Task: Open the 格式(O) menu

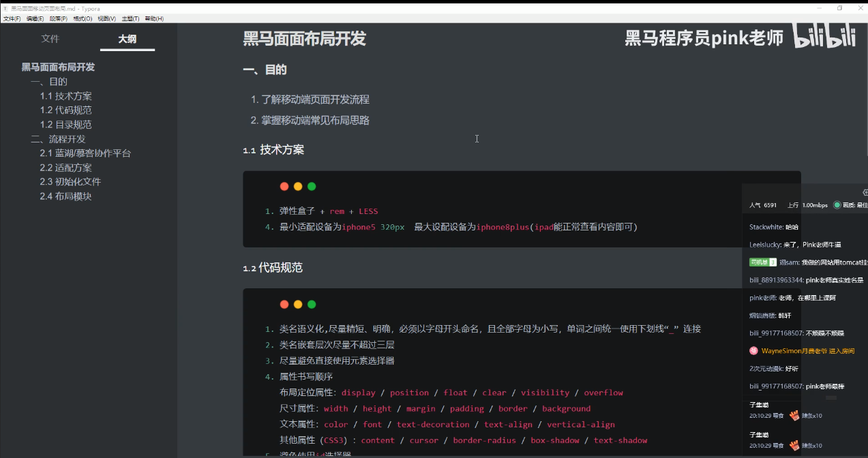Action: [x=83, y=18]
